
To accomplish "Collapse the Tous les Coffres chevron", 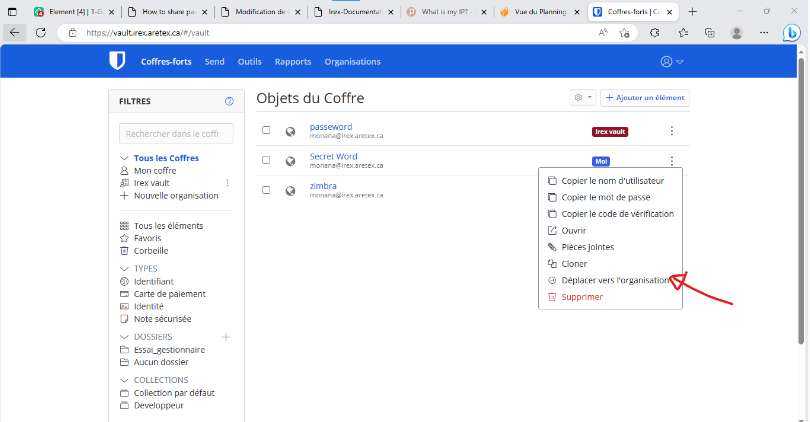I will pos(124,158).
